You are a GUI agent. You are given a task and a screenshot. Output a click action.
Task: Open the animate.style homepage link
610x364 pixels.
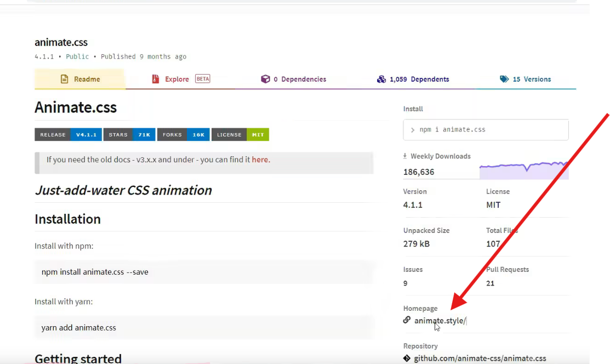pyautogui.click(x=440, y=321)
